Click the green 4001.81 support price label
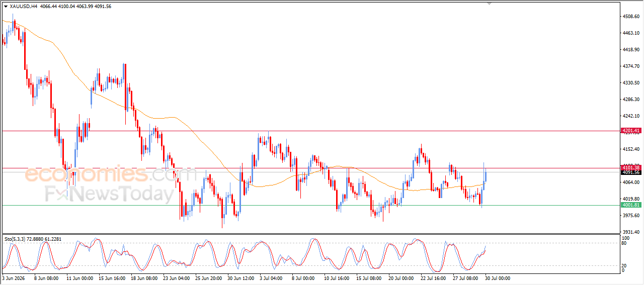 [x=631, y=205]
